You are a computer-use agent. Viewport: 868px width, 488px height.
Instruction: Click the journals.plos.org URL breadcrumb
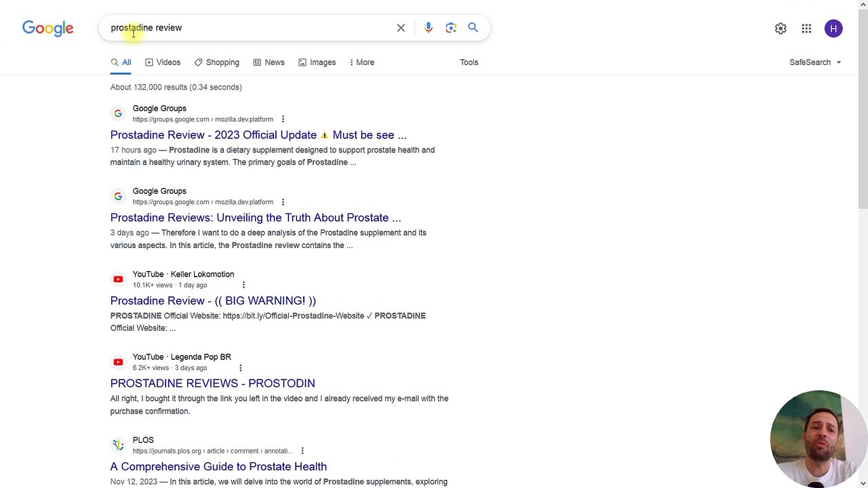pyautogui.click(x=213, y=451)
